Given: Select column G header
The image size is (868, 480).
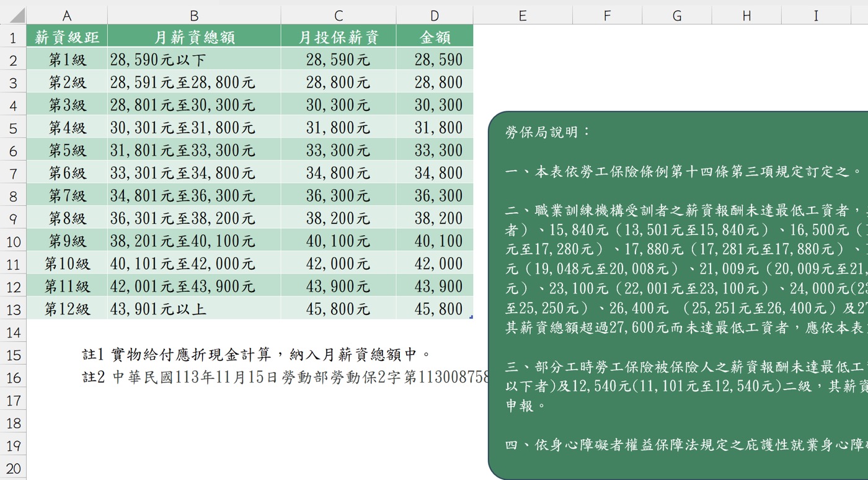Looking at the screenshot, I should click(677, 16).
